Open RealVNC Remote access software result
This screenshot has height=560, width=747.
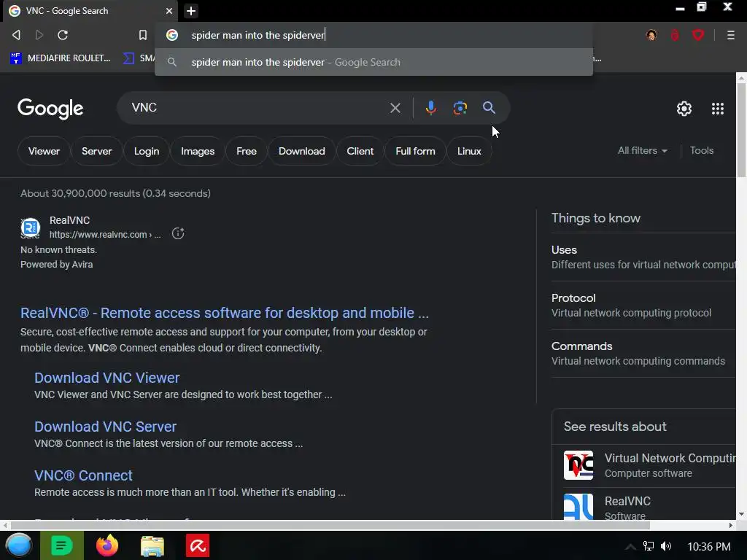[225, 313]
